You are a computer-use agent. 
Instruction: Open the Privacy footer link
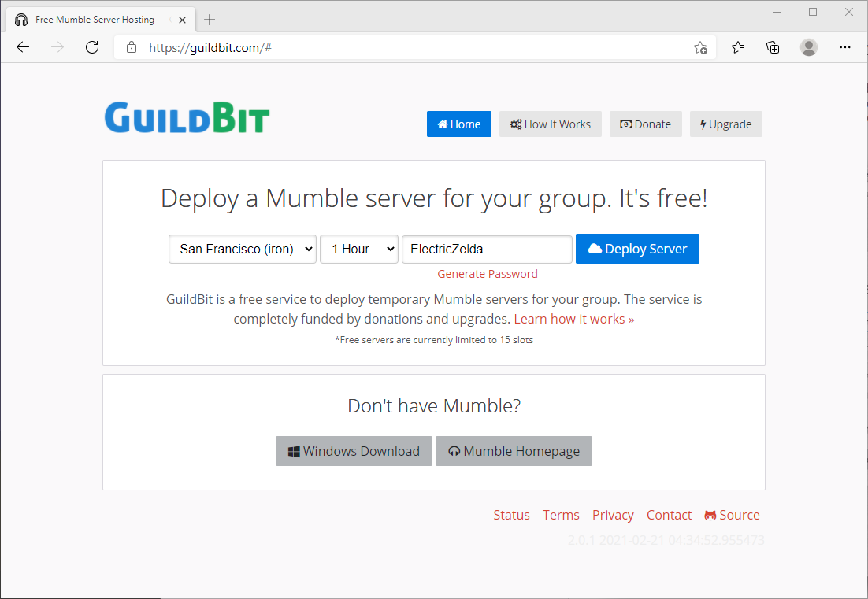(613, 515)
